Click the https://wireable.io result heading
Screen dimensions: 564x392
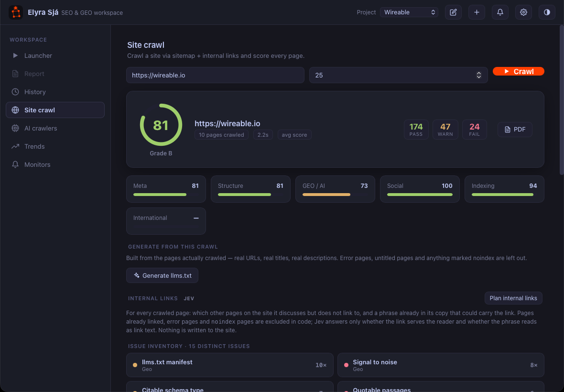[x=228, y=123]
